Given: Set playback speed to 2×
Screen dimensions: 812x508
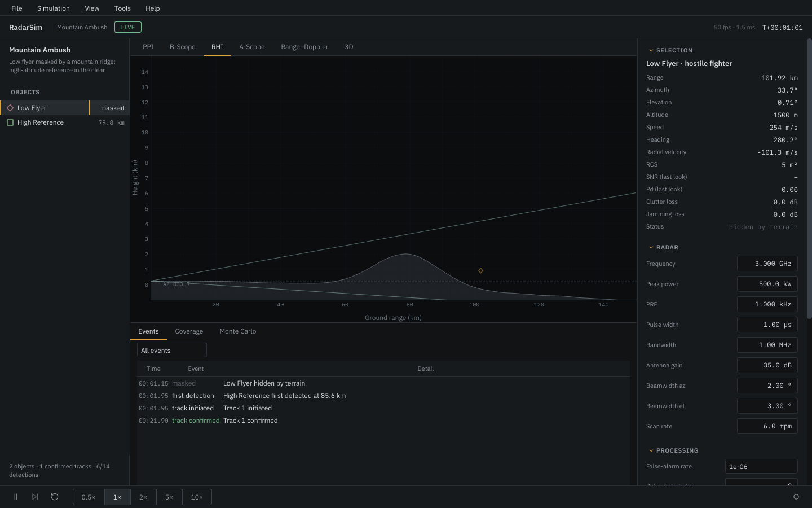Looking at the screenshot, I should point(143,497).
